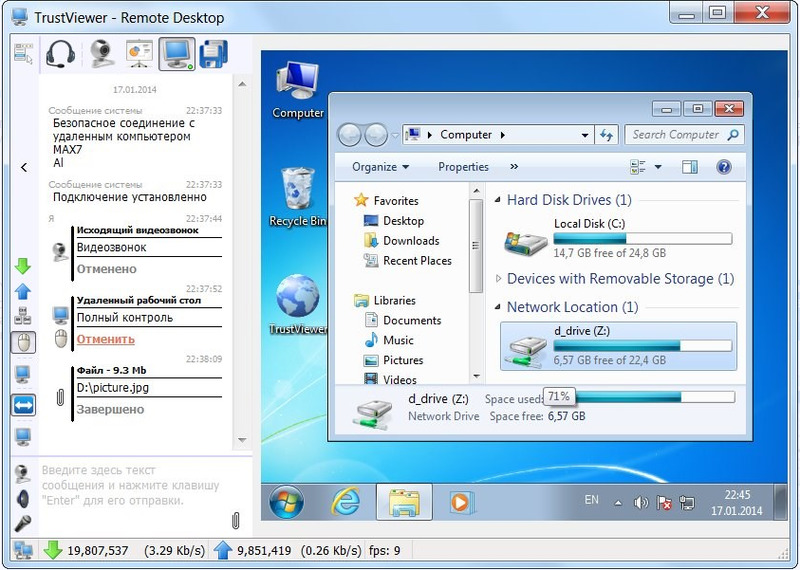Click the Windows Start button on remote taskbar

click(x=286, y=502)
